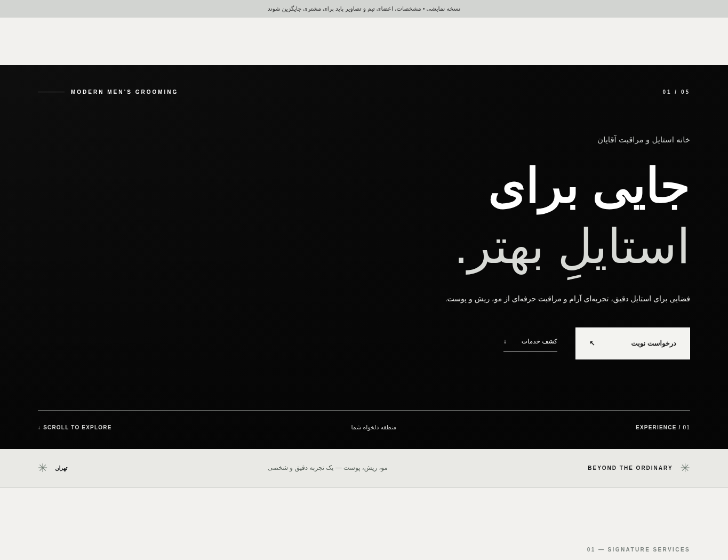The height and width of the screenshot is (560, 728).
Task: Click the خانه استایل و مراقبت آقایان subtitle
Action: 644,140
